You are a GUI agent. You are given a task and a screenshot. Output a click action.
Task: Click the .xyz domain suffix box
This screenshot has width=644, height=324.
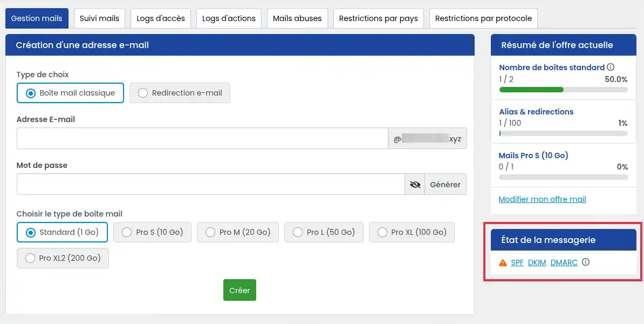click(427, 139)
